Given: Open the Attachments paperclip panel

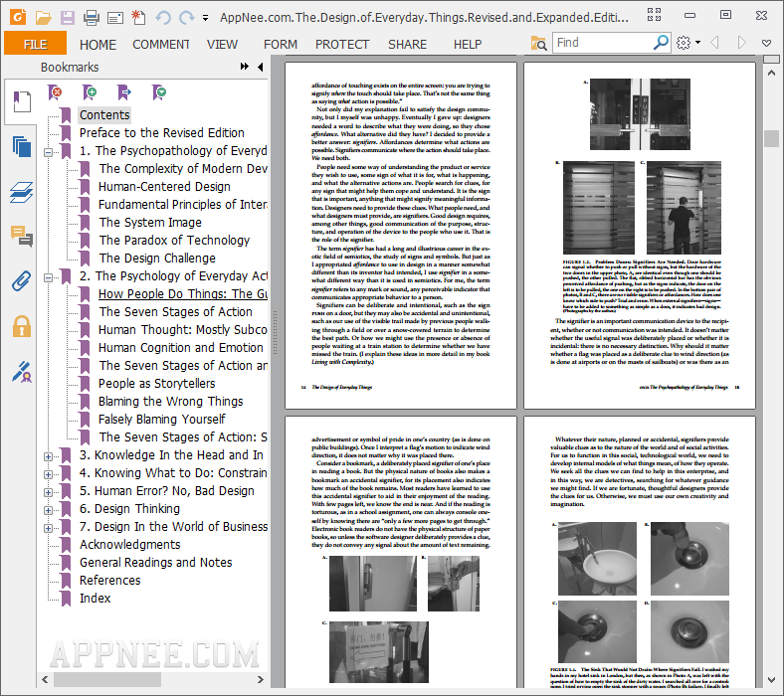Looking at the screenshot, I should click(x=22, y=281).
